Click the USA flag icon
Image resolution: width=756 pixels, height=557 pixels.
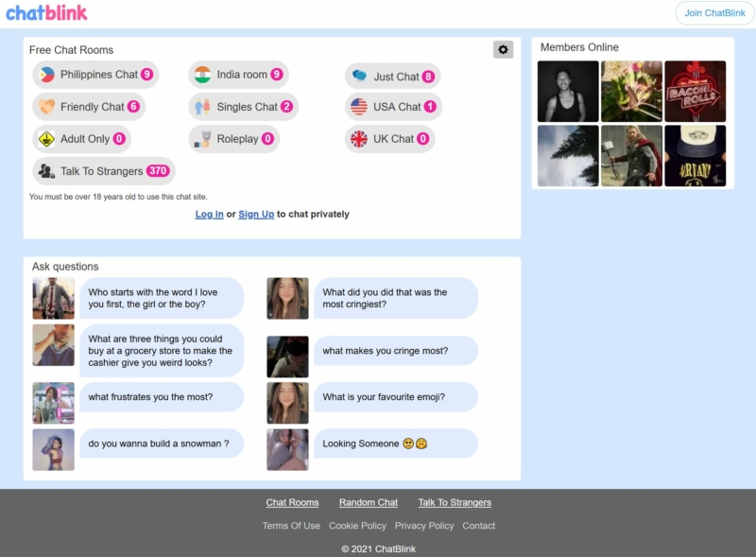[359, 107]
